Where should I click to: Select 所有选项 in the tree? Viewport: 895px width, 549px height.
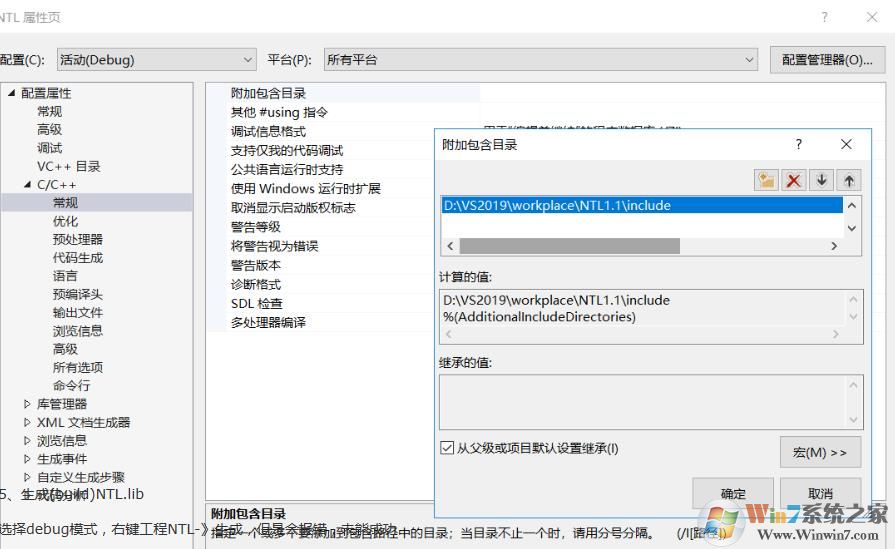pyautogui.click(x=78, y=367)
